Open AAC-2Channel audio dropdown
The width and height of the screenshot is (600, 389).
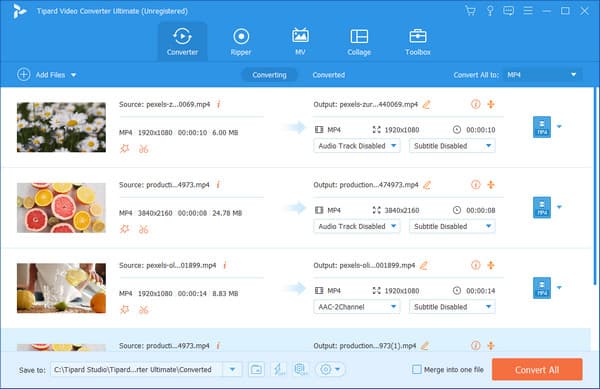point(357,307)
